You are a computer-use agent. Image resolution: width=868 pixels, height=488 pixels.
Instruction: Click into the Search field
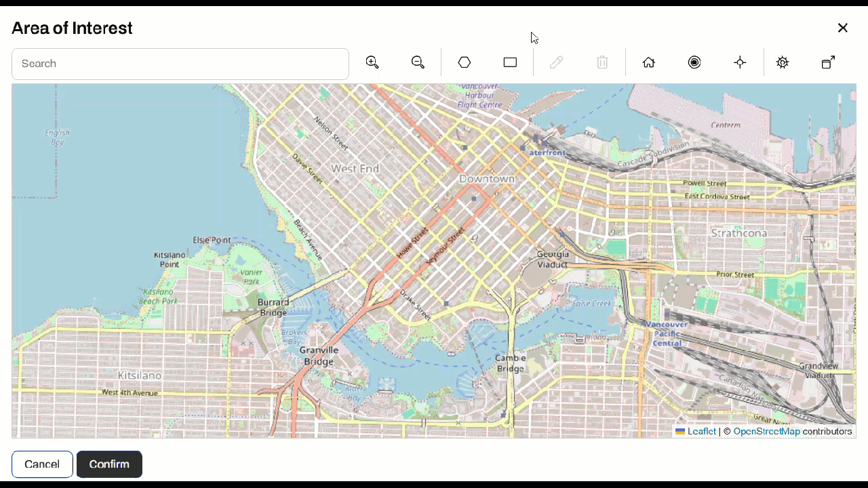tap(180, 64)
